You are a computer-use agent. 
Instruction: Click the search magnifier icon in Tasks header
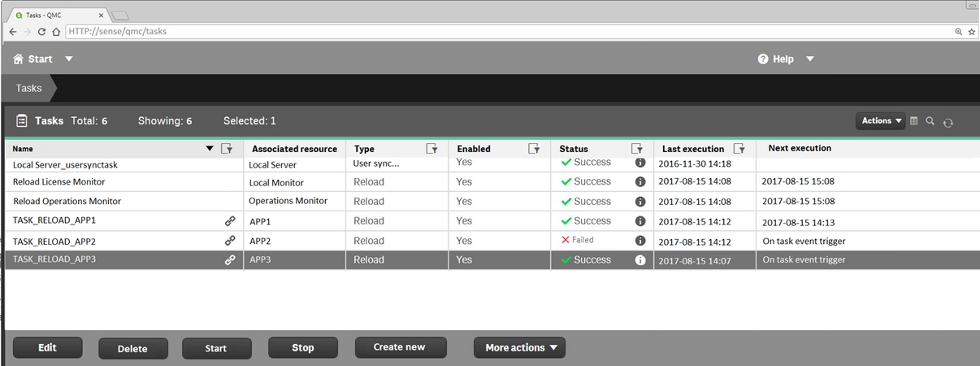[930, 121]
